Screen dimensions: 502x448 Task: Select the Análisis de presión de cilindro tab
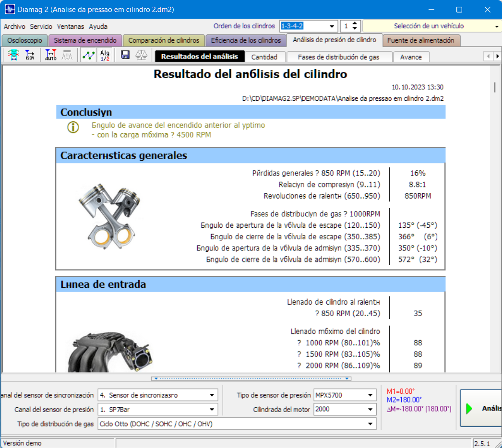point(334,40)
